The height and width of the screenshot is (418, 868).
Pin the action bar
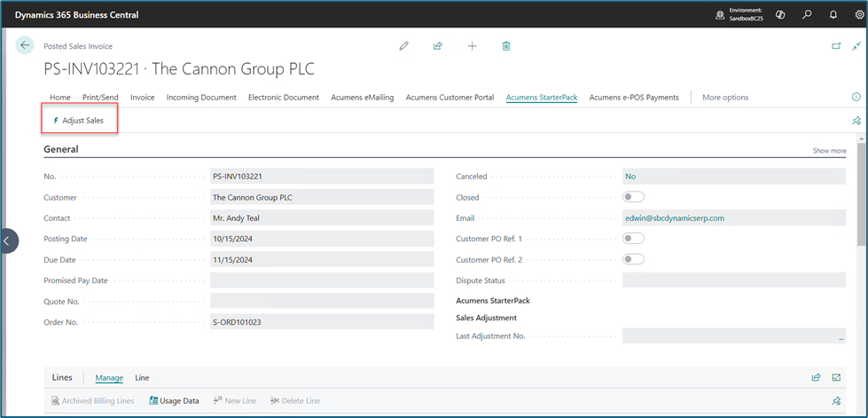pyautogui.click(x=856, y=121)
